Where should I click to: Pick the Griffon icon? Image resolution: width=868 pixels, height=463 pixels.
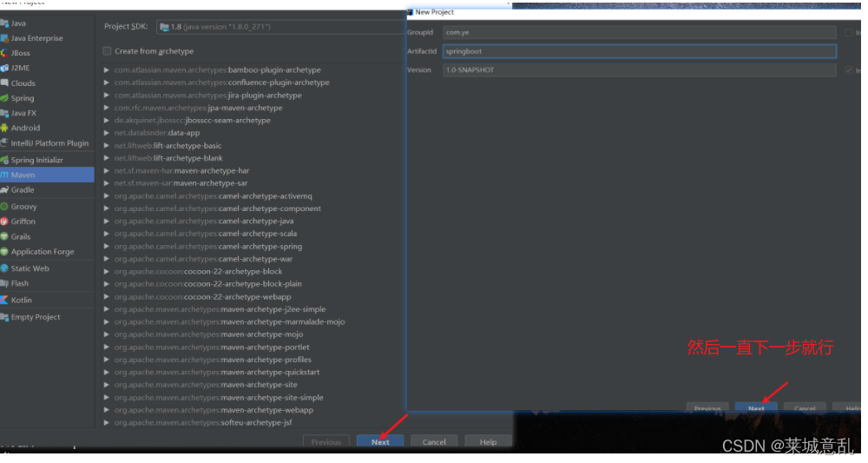pyautogui.click(x=4, y=222)
